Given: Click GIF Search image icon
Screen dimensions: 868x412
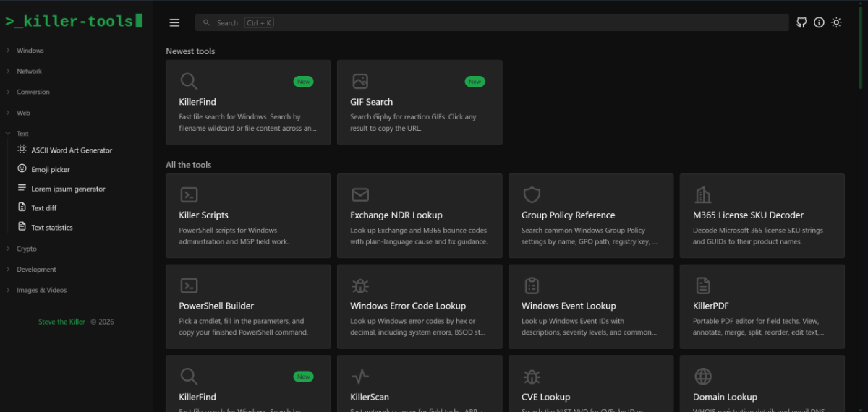Looking at the screenshot, I should [x=360, y=81].
